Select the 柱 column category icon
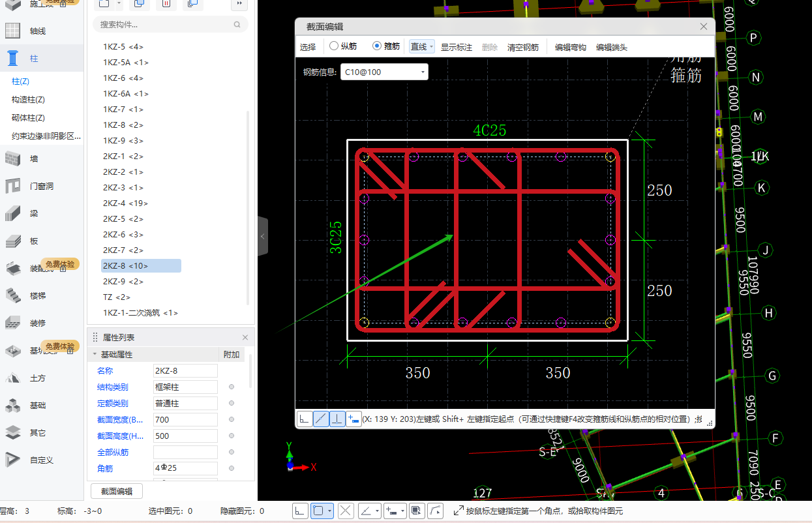 tap(12, 58)
